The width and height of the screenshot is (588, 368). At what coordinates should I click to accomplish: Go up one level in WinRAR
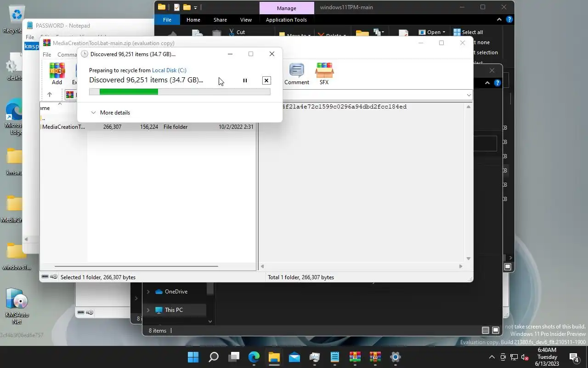click(50, 95)
